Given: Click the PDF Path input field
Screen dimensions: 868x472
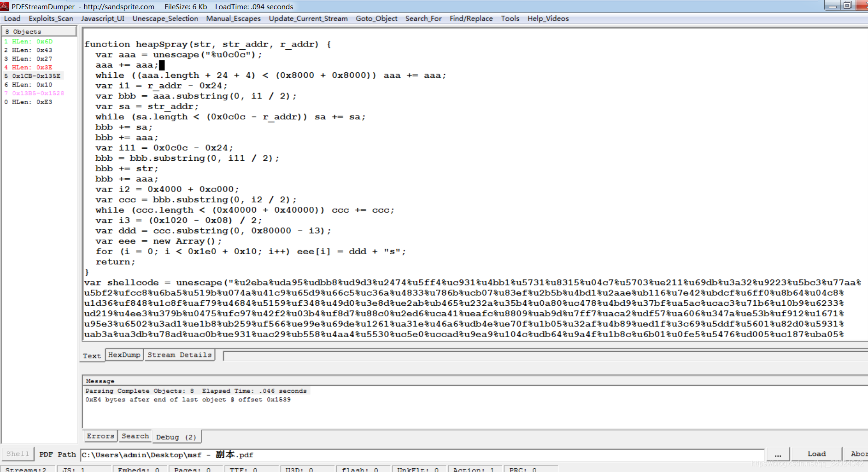Looking at the screenshot, I should pos(422,455).
